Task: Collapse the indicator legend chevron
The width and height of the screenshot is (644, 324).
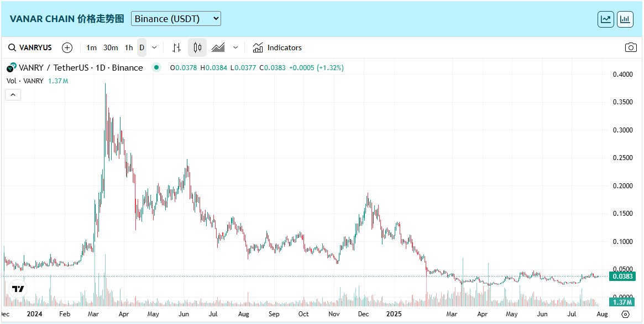Action: click(13, 95)
